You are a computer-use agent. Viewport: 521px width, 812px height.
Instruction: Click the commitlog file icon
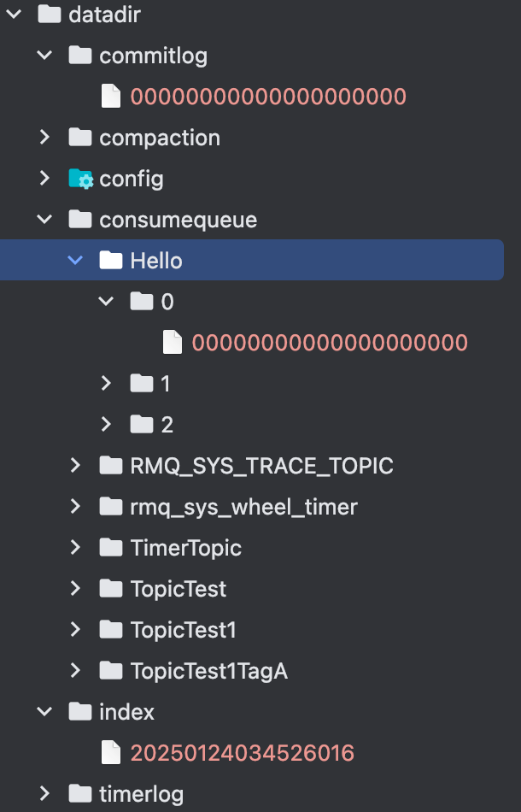[111, 97]
